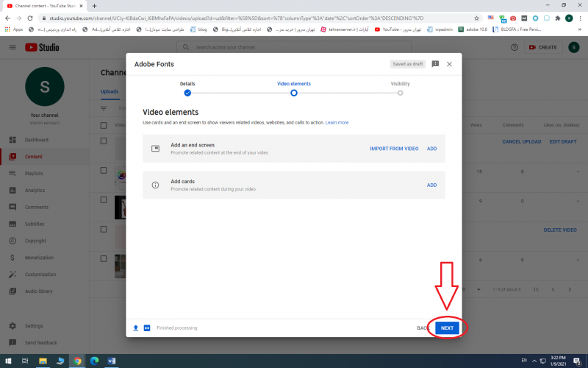Screen dimensions: 588x368
Task: Click the upload status arrow icon
Action: pyautogui.click(x=135, y=328)
